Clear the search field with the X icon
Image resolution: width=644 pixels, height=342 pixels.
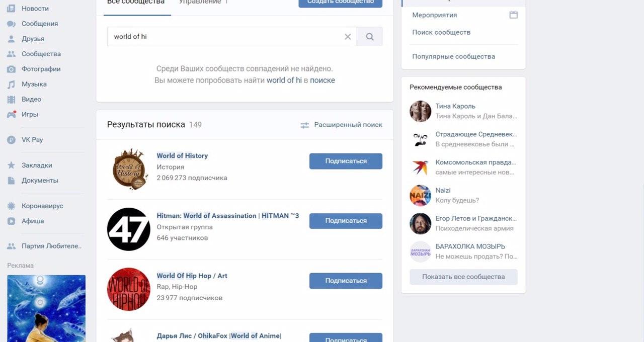click(348, 37)
